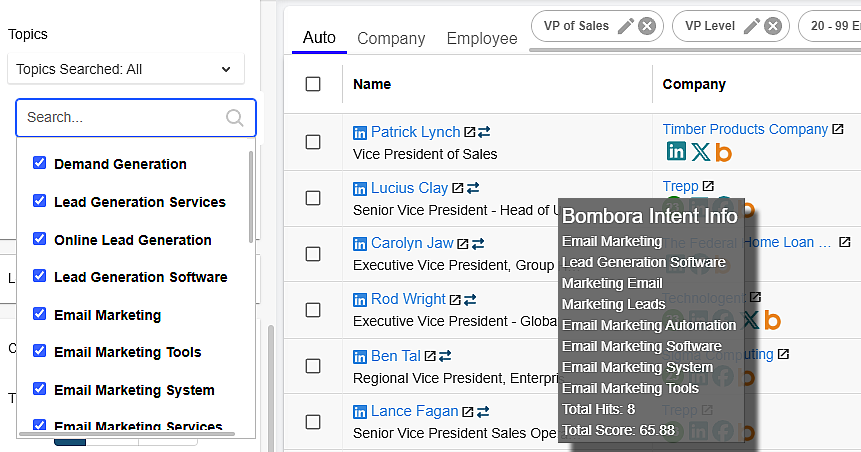Open Rod Wright's LinkedIn profile icon
Image resolution: width=861 pixels, height=452 pixels.
point(360,300)
